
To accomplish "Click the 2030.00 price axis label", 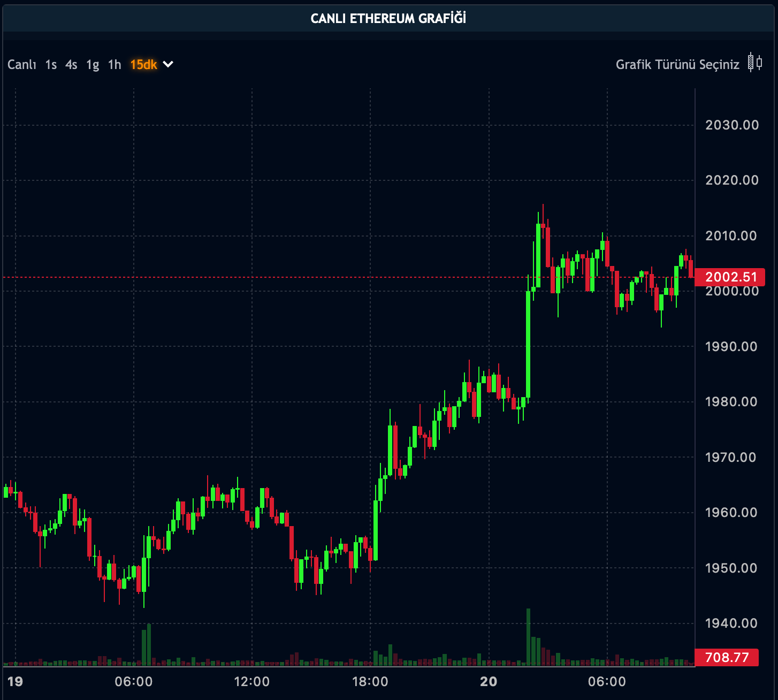I will (x=732, y=125).
